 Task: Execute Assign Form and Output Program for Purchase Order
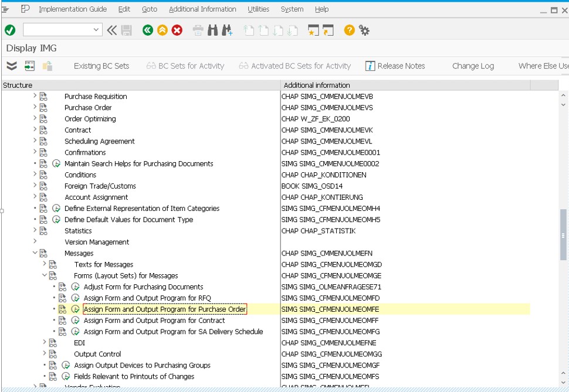tap(75, 309)
